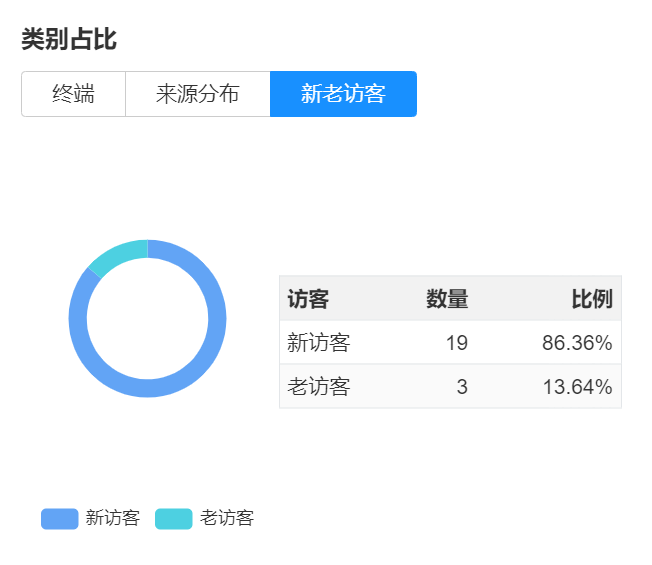Click the 数量 column header
The width and height of the screenshot is (652, 565).
pos(447,299)
